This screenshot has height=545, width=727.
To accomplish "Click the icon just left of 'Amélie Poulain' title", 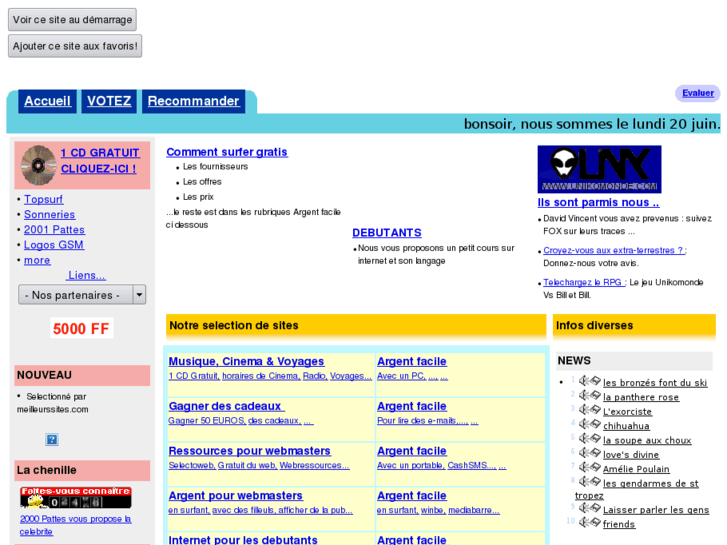I will (x=595, y=467).
